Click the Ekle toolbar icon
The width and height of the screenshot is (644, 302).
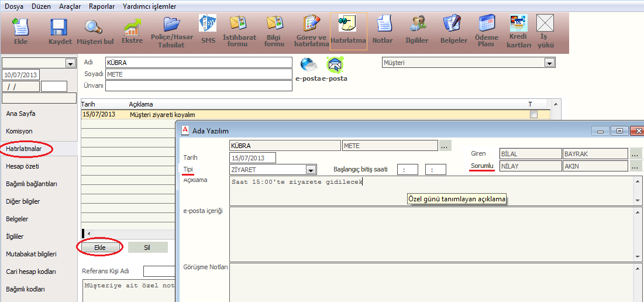point(20,27)
